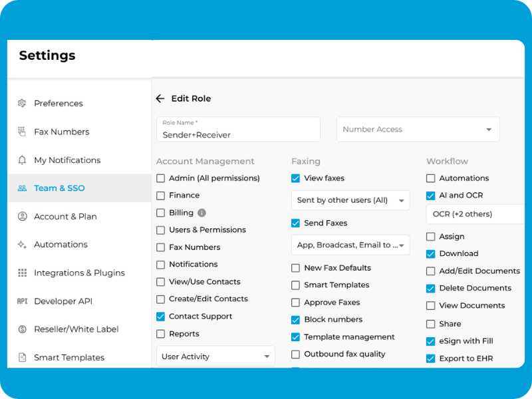This screenshot has height=399, width=532.
Task: Select the Reseller/White Label icon
Action: [22, 329]
